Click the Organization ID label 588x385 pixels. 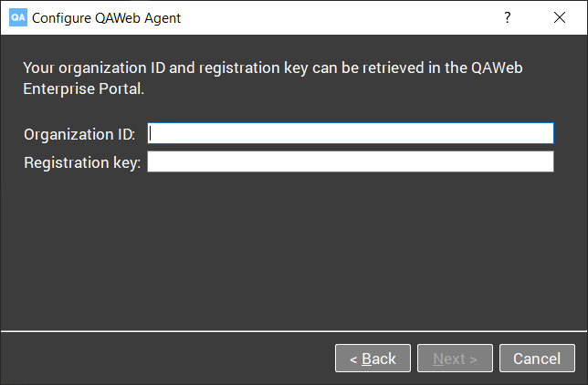(x=79, y=134)
